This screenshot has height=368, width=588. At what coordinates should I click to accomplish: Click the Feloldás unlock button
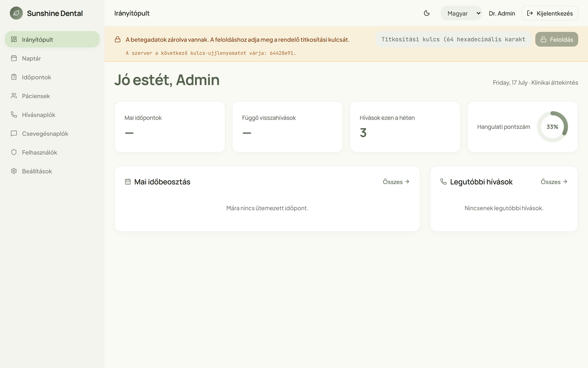click(x=557, y=39)
